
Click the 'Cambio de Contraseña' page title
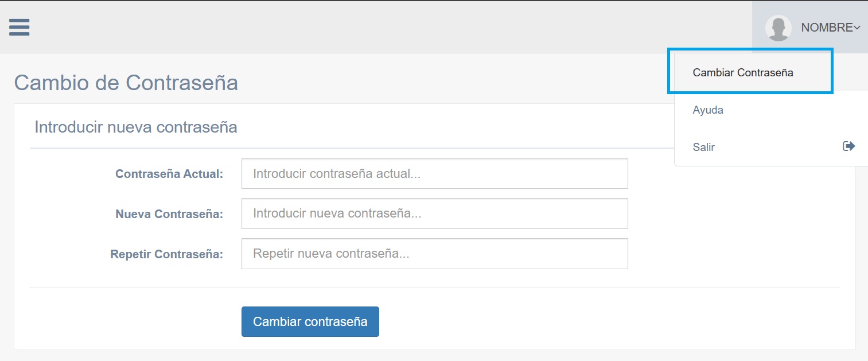point(126,83)
